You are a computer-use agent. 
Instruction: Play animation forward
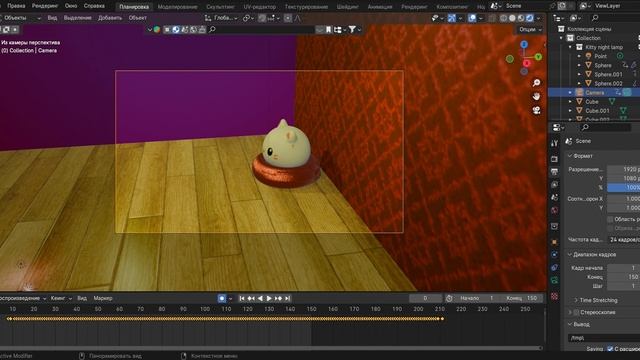269,298
